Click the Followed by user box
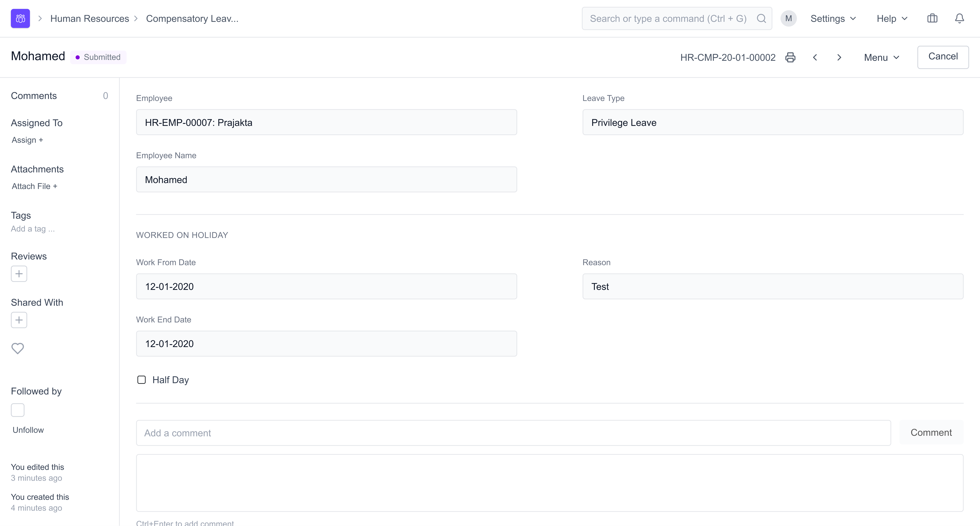Viewport: 980px width, 526px height. click(x=18, y=410)
